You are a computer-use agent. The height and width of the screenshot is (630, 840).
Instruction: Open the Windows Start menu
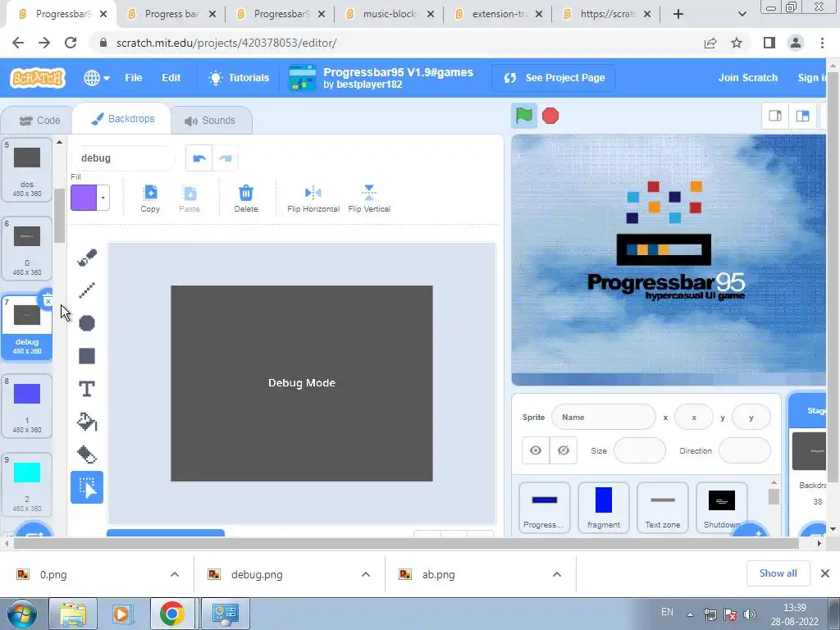tap(21, 614)
